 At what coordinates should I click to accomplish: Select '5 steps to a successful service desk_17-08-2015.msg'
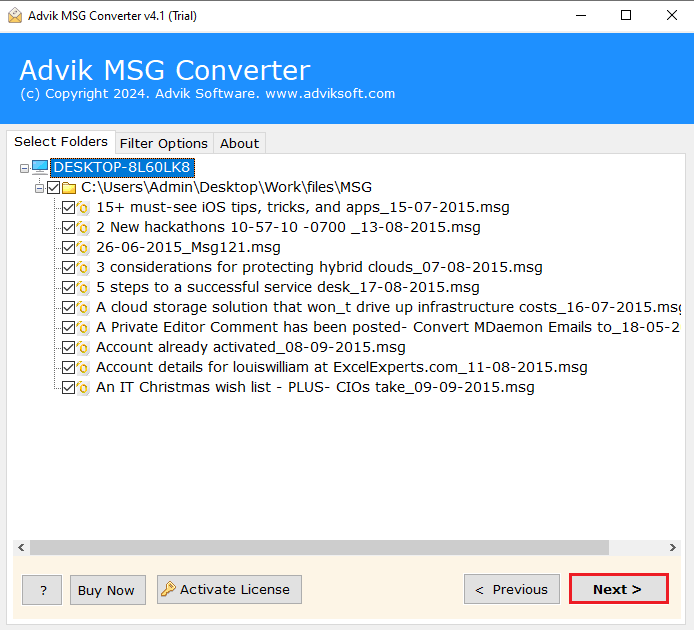(x=288, y=287)
